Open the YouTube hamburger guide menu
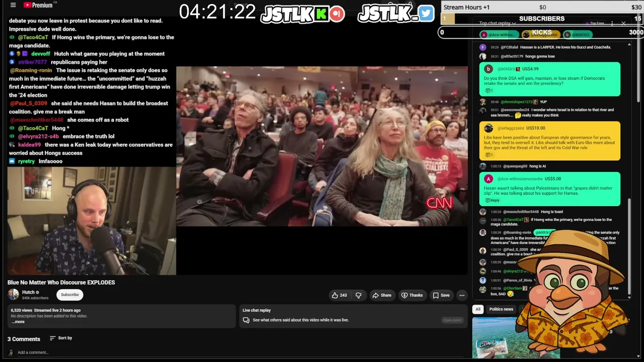644x362 pixels. [13, 5]
